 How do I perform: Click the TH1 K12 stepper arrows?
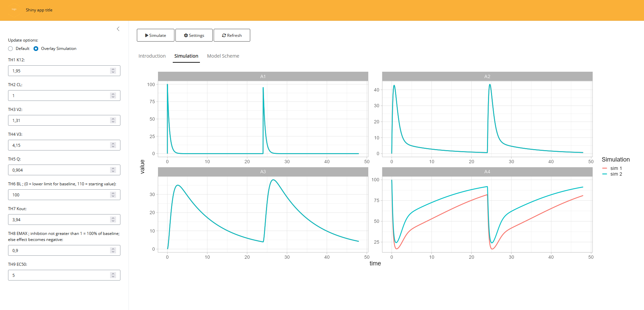[x=113, y=71]
